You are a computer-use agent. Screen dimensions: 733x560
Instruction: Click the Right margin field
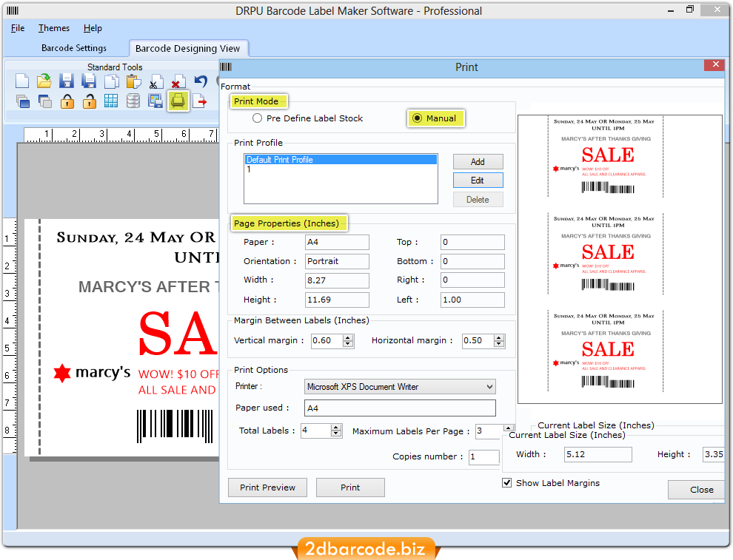(472, 280)
